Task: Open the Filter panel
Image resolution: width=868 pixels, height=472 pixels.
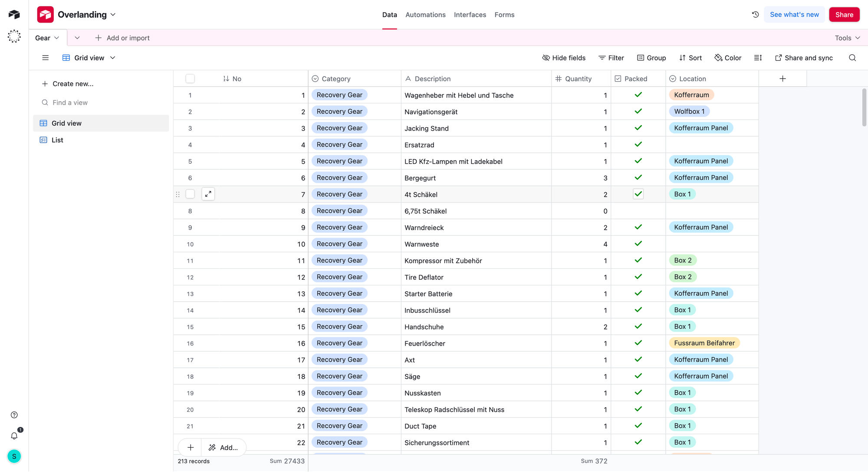Action: (611, 57)
